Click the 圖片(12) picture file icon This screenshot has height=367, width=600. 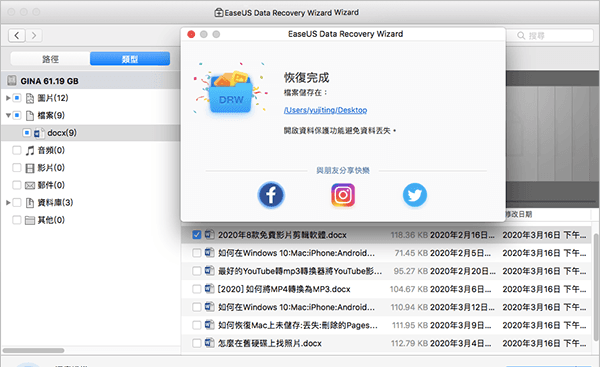30,98
